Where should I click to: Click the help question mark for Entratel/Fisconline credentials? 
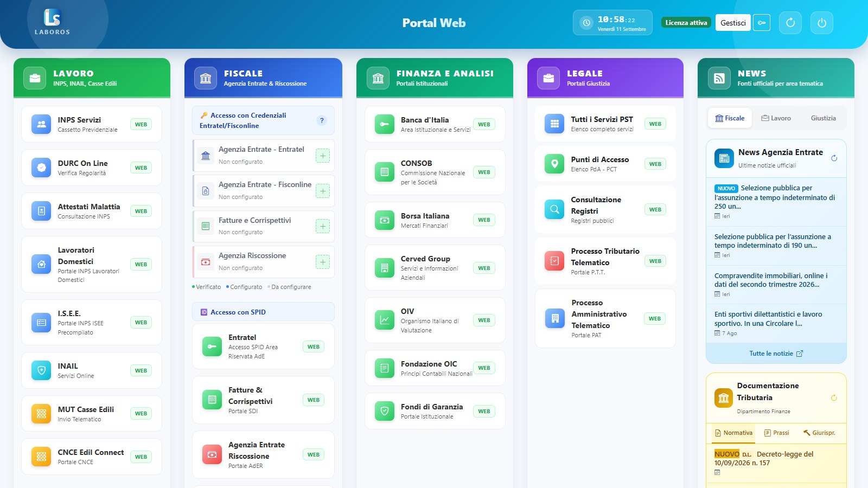click(x=322, y=120)
